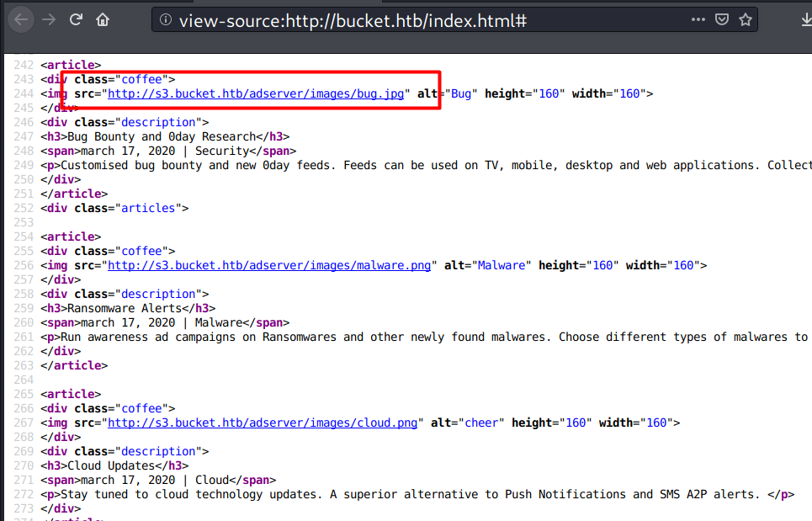Show site information icon in address bar

(x=166, y=19)
